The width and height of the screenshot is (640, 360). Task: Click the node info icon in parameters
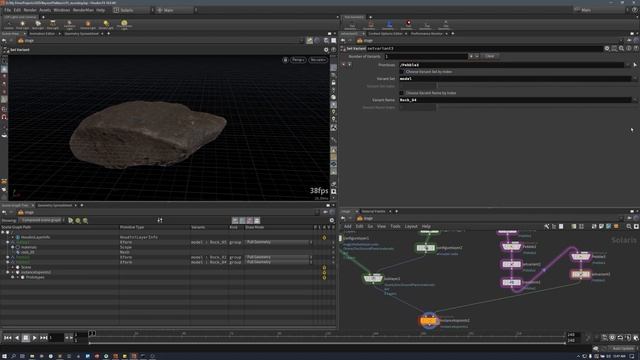tap(629, 49)
